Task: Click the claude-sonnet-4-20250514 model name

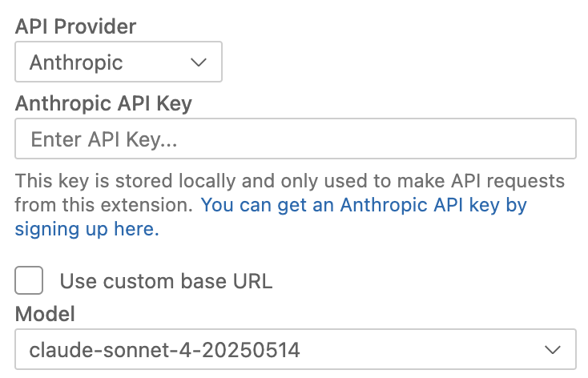Action: 165,349
